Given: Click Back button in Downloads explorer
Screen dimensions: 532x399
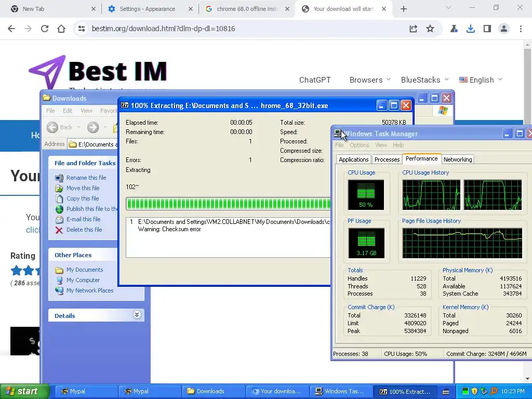Looking at the screenshot, I should coord(60,127).
